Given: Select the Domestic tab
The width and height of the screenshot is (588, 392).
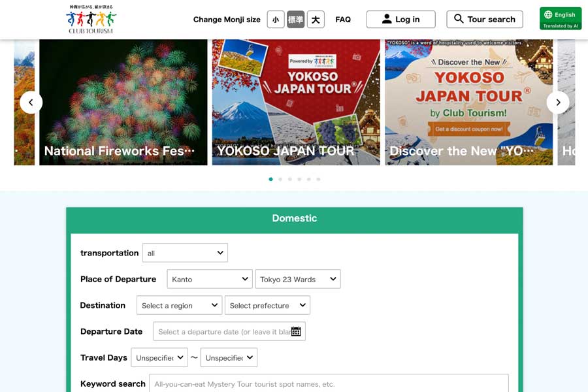Looking at the screenshot, I should click(295, 218).
